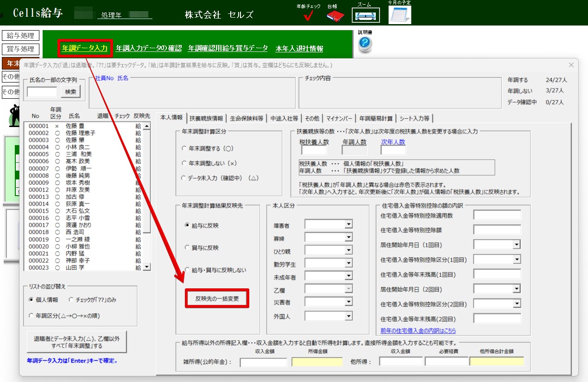Open the 説明書 help question mark icon
Screen dimensions: 588x382
coord(365,44)
